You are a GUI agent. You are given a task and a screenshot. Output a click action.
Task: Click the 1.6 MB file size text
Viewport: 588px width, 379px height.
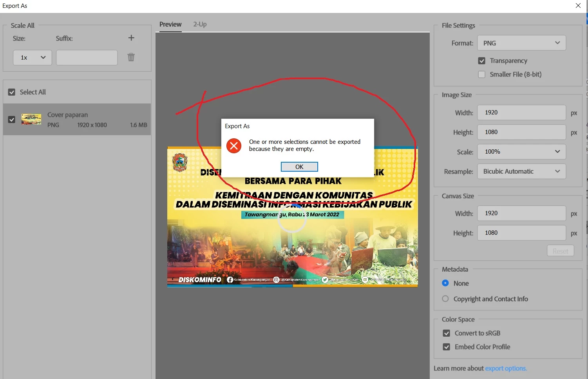tap(139, 125)
